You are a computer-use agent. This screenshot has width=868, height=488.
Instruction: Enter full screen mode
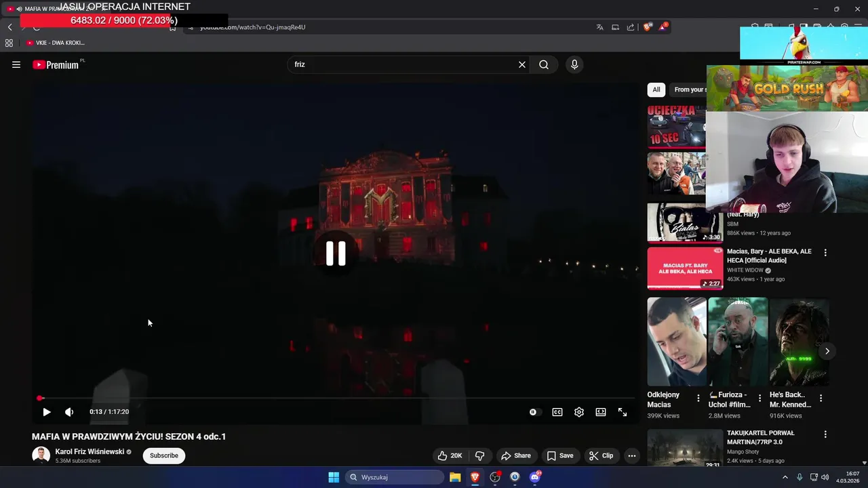coord(623,412)
